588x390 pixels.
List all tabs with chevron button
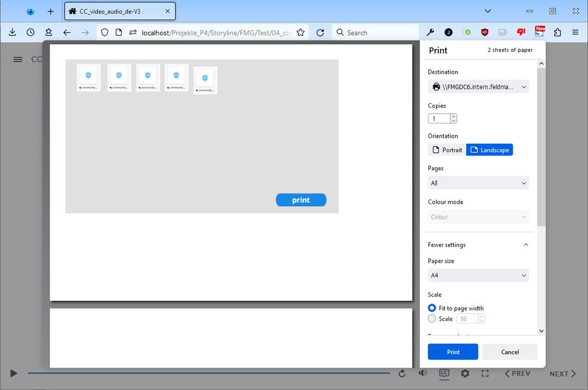click(487, 11)
